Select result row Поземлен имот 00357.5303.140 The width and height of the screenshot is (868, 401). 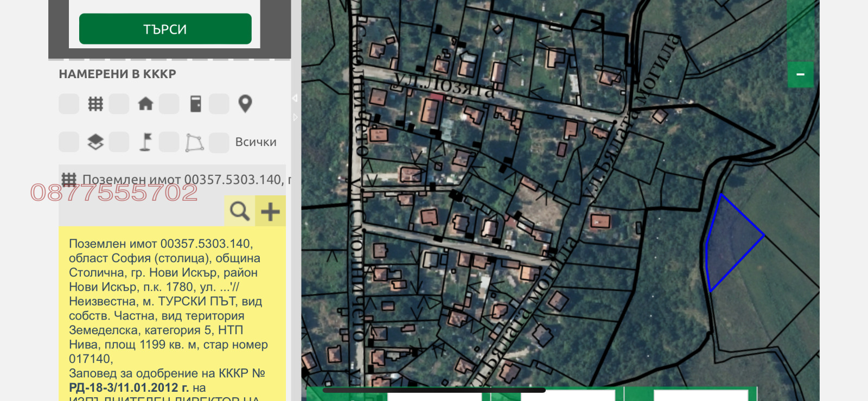pos(179,180)
